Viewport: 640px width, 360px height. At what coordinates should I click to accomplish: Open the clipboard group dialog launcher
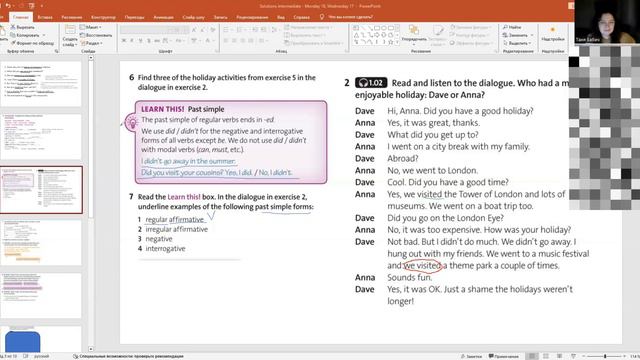pyautogui.click(x=56, y=51)
